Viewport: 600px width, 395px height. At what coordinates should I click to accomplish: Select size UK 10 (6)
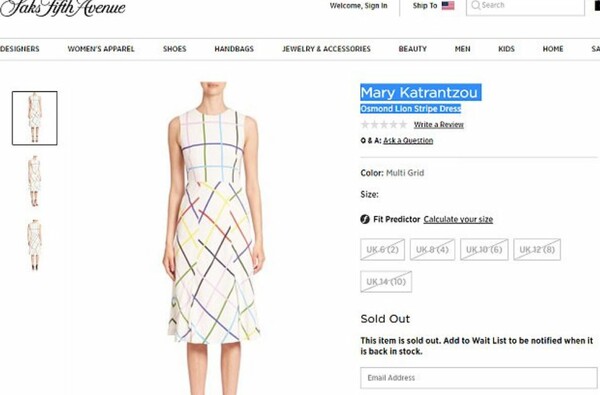click(x=484, y=250)
